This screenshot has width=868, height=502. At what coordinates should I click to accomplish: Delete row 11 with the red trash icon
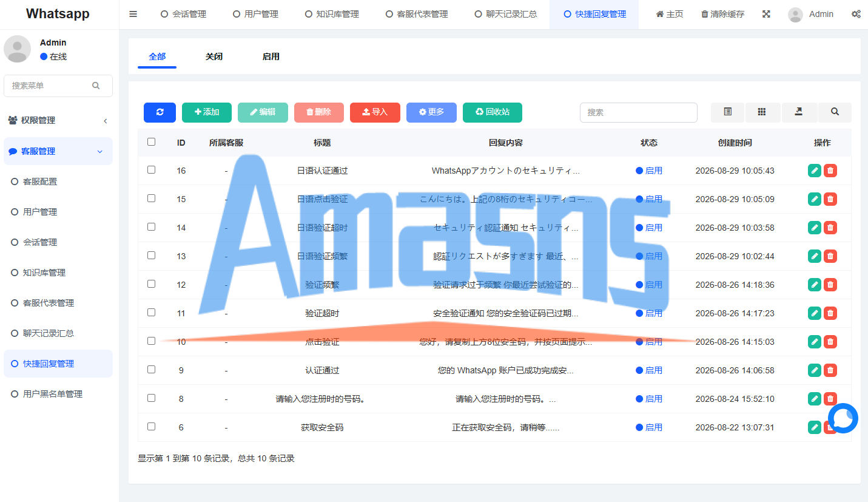point(830,313)
